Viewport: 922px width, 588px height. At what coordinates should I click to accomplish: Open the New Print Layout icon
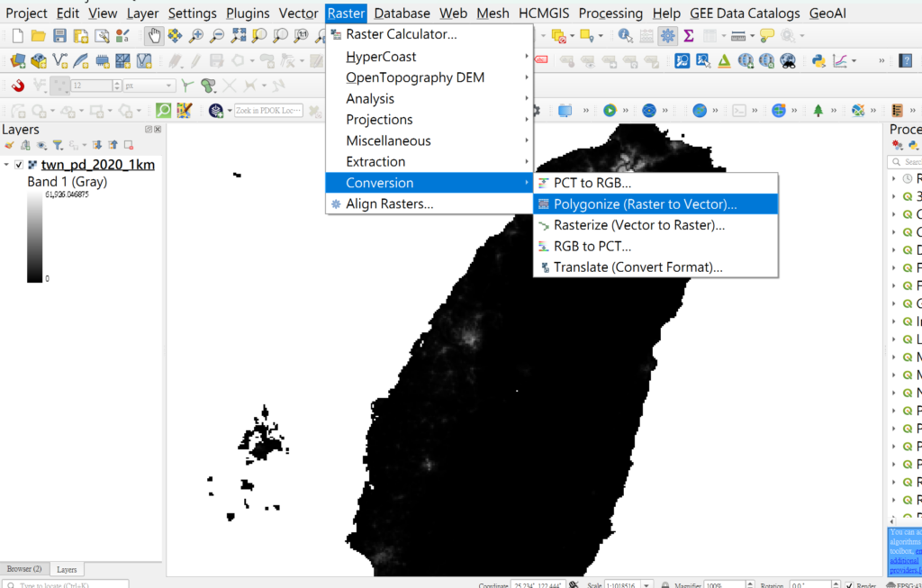click(x=80, y=36)
